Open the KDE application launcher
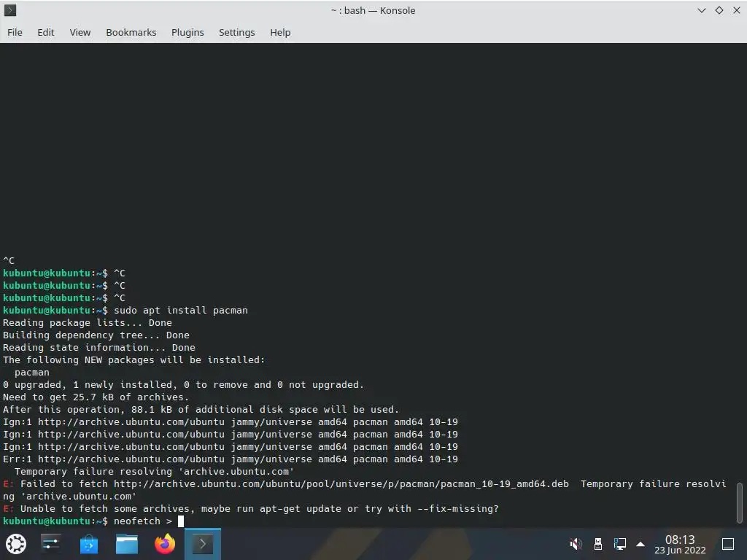Screen dimensions: 747x560 coord(16,544)
